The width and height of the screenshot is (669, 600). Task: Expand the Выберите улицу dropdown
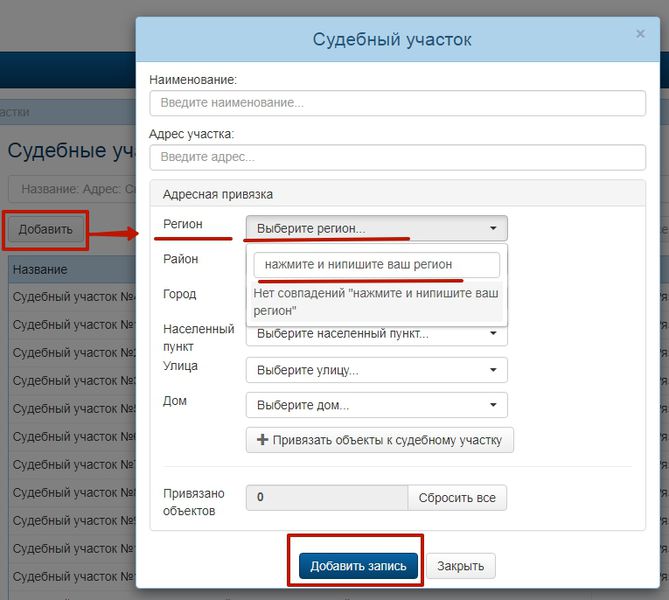tap(376, 370)
